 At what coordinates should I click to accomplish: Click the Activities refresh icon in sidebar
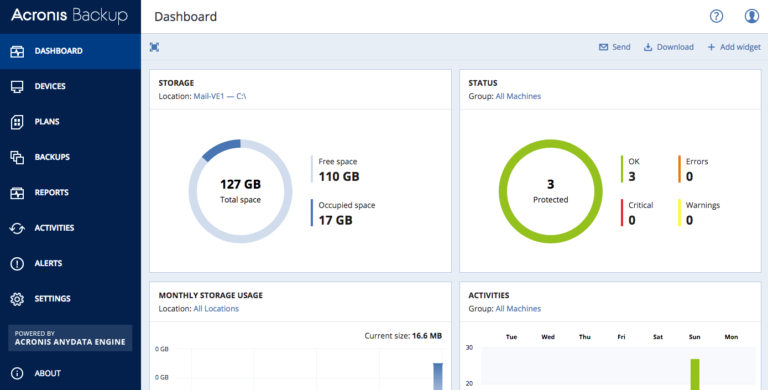[17, 228]
